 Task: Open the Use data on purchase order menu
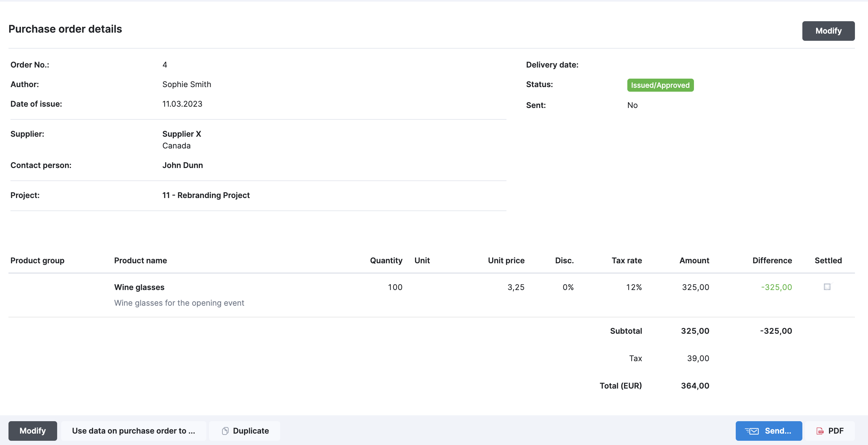[x=133, y=431]
